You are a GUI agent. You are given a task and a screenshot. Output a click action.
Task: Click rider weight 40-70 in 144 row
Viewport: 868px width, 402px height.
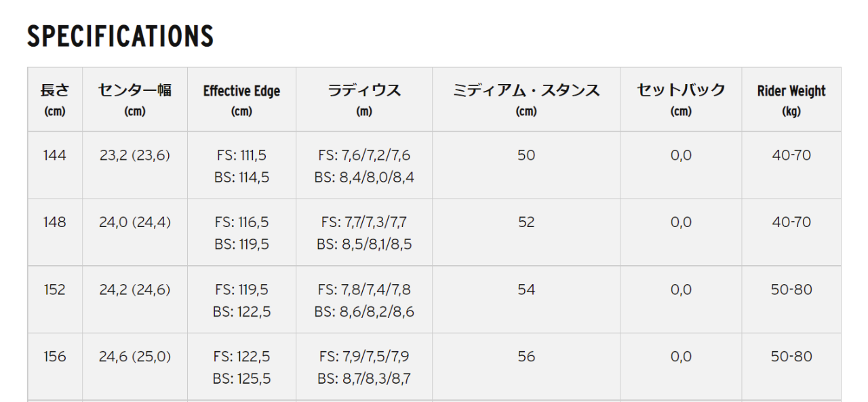pyautogui.click(x=791, y=155)
